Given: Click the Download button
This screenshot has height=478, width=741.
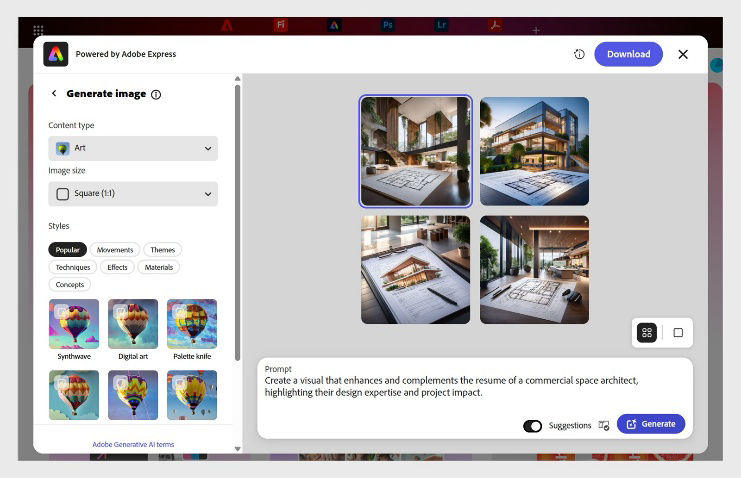Looking at the screenshot, I should [629, 54].
